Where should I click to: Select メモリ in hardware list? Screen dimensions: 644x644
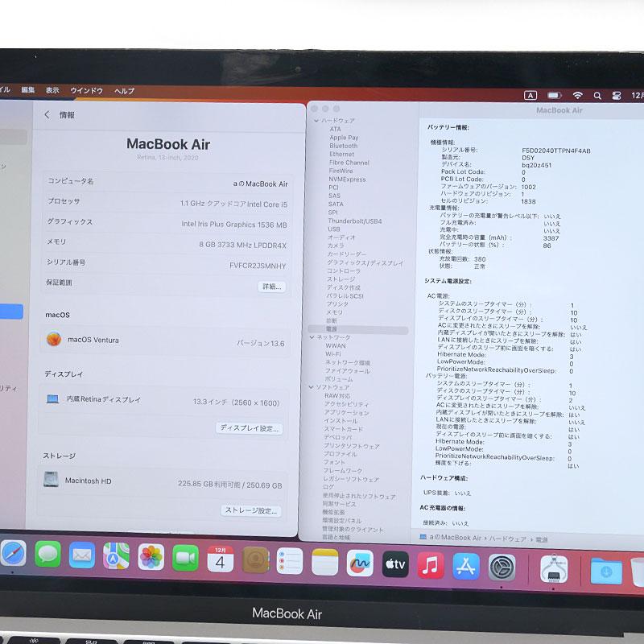334,312
